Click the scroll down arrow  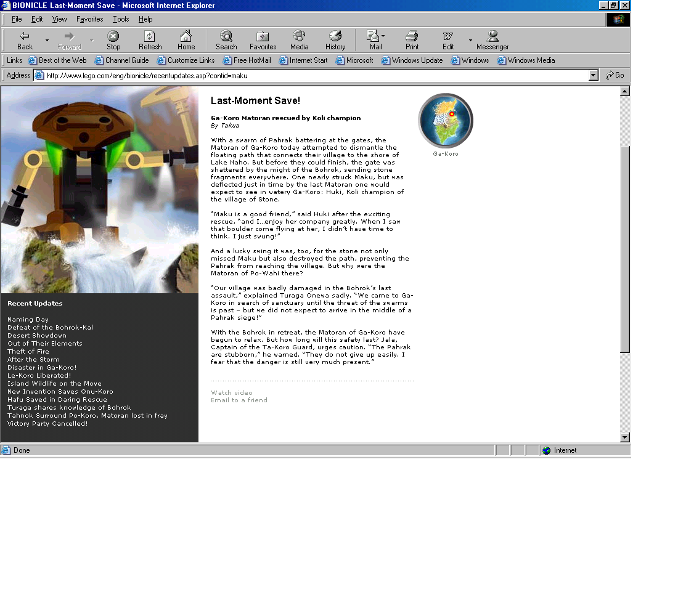point(625,437)
